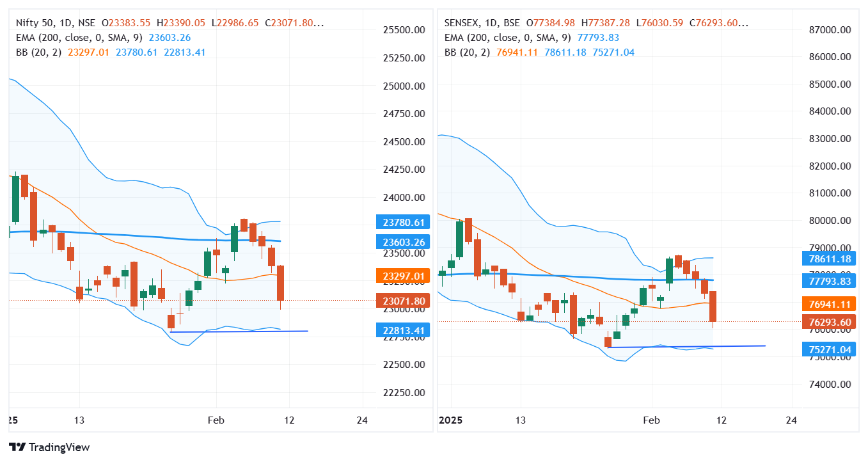Select the blue horizontal support line on Sensex chart
The image size is (868, 462).
coord(687,346)
